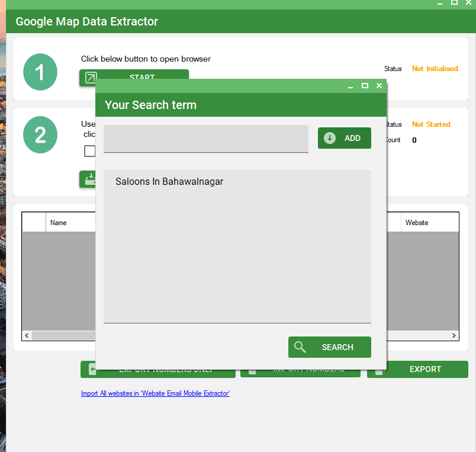The width and height of the screenshot is (476, 452).
Task: Click the Website column header
Action: tap(430, 222)
